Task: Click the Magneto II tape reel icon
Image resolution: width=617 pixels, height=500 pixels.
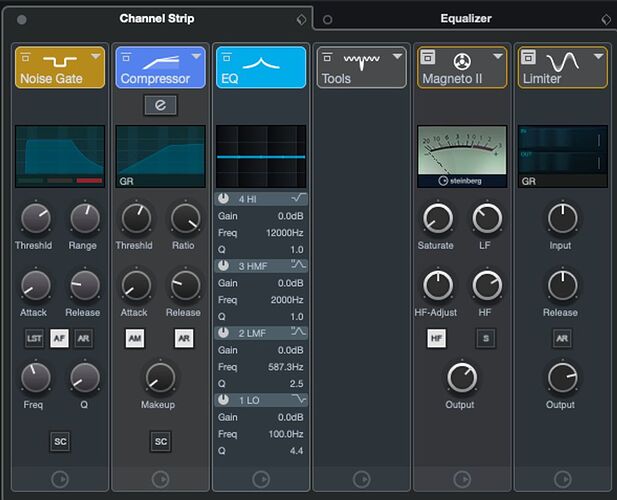Action: click(x=462, y=61)
